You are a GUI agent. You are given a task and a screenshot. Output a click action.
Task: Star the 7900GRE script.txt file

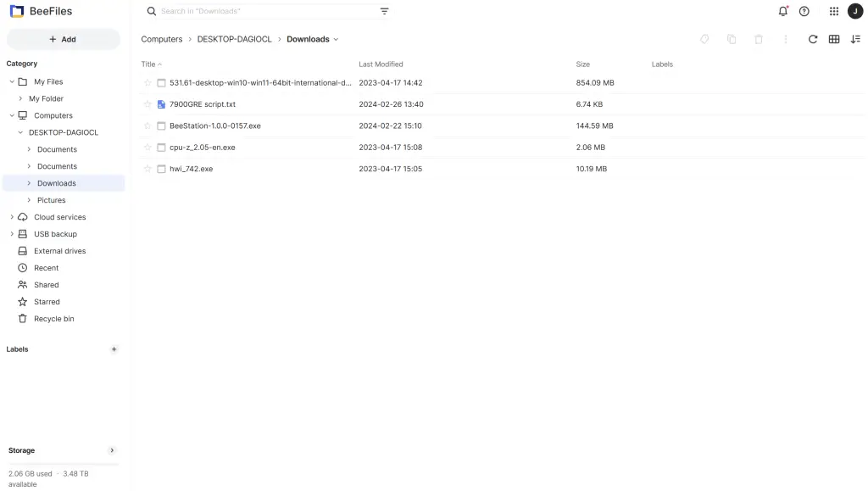[x=147, y=104]
